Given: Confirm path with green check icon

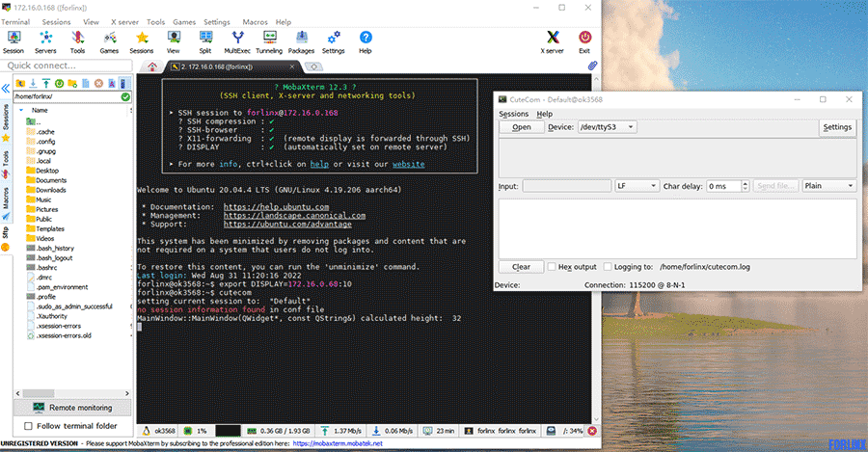Looking at the screenshot, I should click(125, 96).
